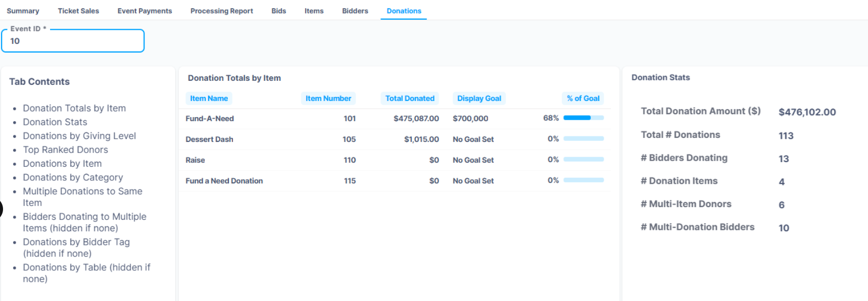The height and width of the screenshot is (301, 868).
Task: Open the Processing Report tab
Action: pos(221,11)
